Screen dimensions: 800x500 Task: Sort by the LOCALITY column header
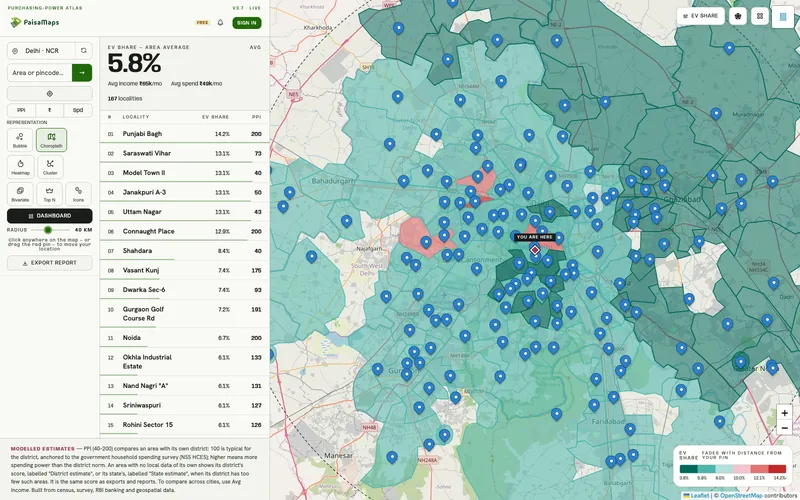pyautogui.click(x=136, y=117)
